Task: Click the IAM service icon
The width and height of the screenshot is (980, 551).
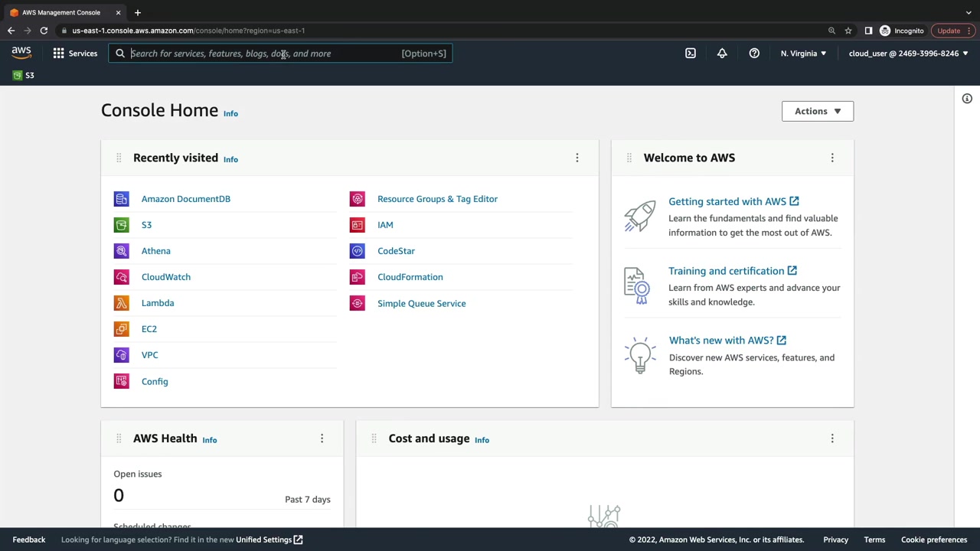Action: 358,225
